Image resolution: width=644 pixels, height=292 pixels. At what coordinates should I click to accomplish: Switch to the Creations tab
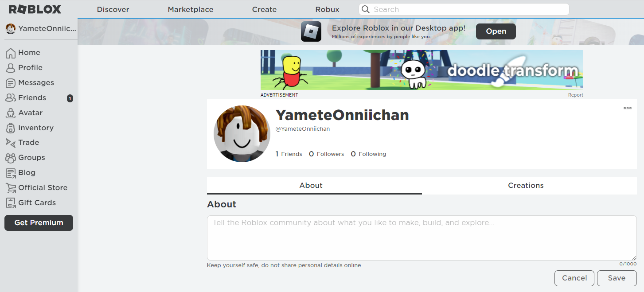[529, 186]
